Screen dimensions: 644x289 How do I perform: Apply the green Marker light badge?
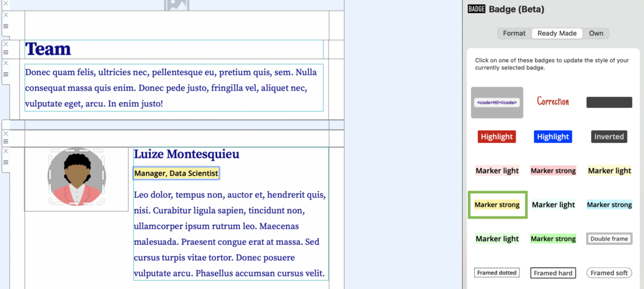point(497,239)
